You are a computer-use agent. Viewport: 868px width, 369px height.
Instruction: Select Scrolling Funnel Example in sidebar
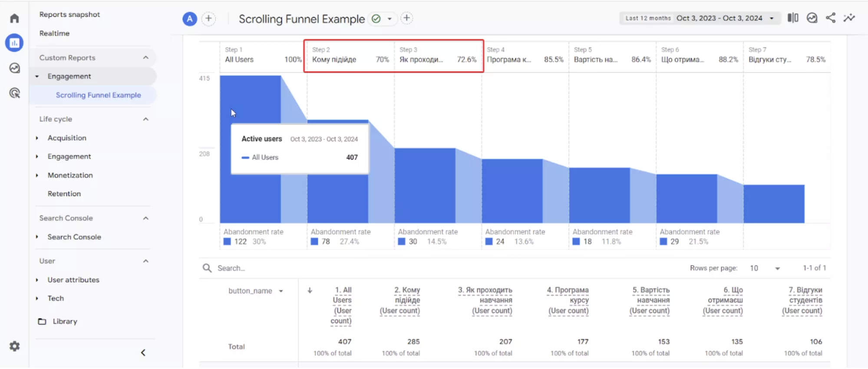(x=98, y=95)
